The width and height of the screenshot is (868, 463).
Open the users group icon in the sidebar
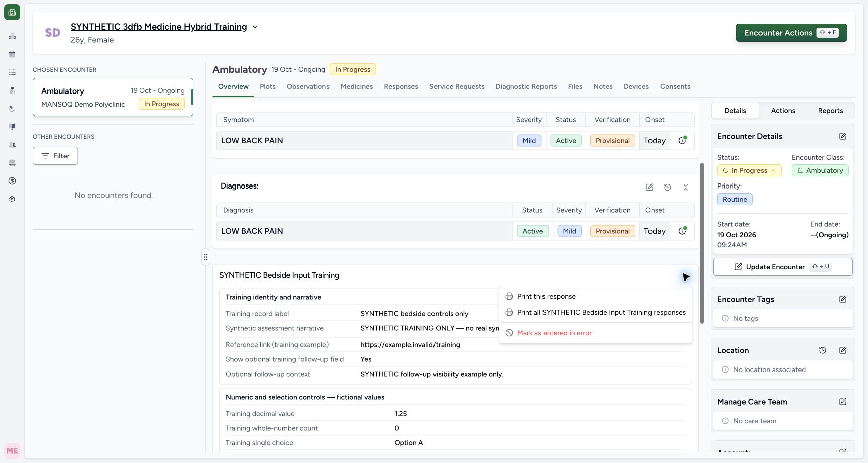tap(12, 145)
